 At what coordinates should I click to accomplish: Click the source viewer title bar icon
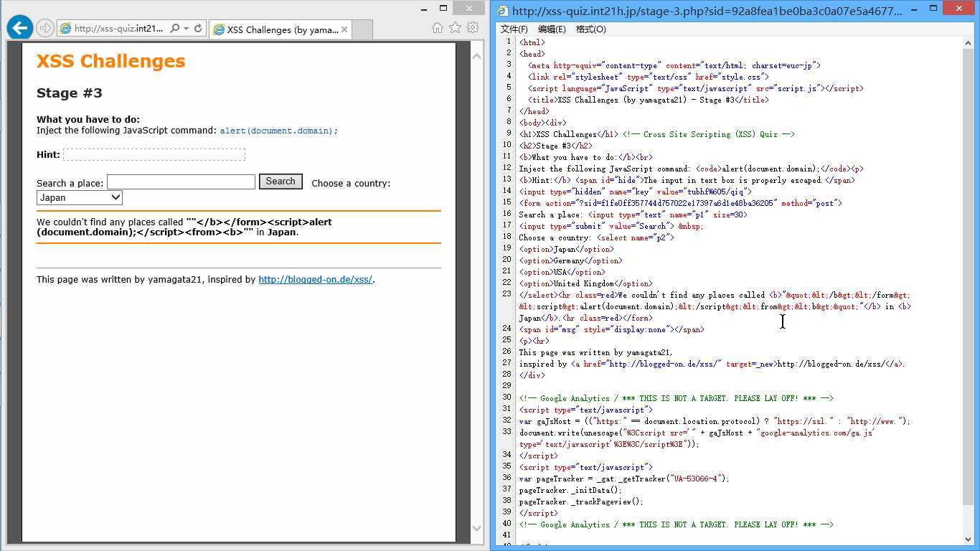pos(503,11)
